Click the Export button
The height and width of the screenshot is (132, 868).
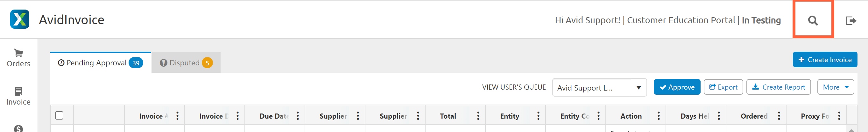coord(723,87)
